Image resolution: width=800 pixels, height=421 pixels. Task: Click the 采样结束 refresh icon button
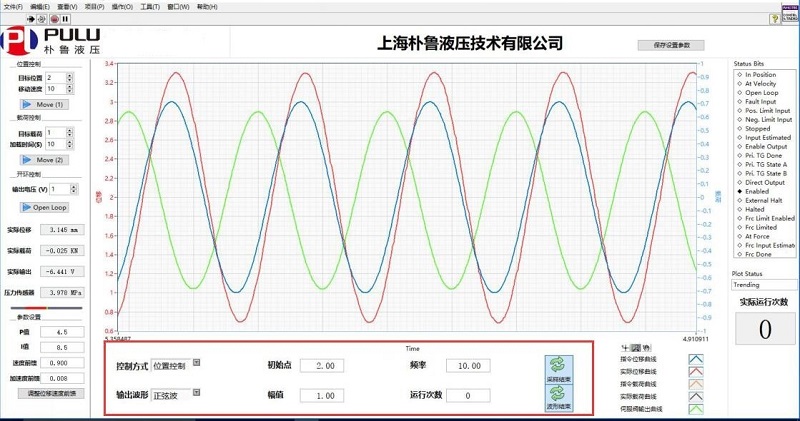pos(558,369)
